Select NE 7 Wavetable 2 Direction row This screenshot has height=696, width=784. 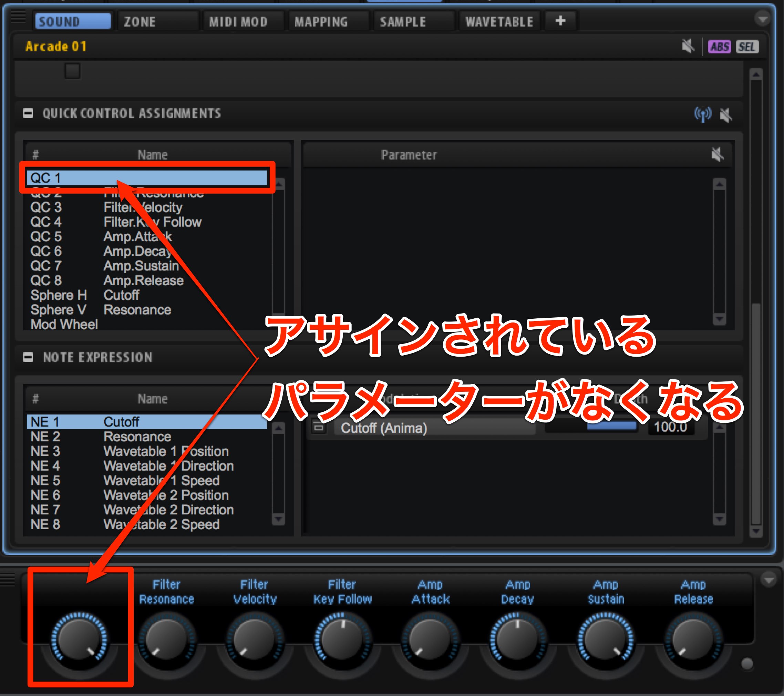(147, 510)
